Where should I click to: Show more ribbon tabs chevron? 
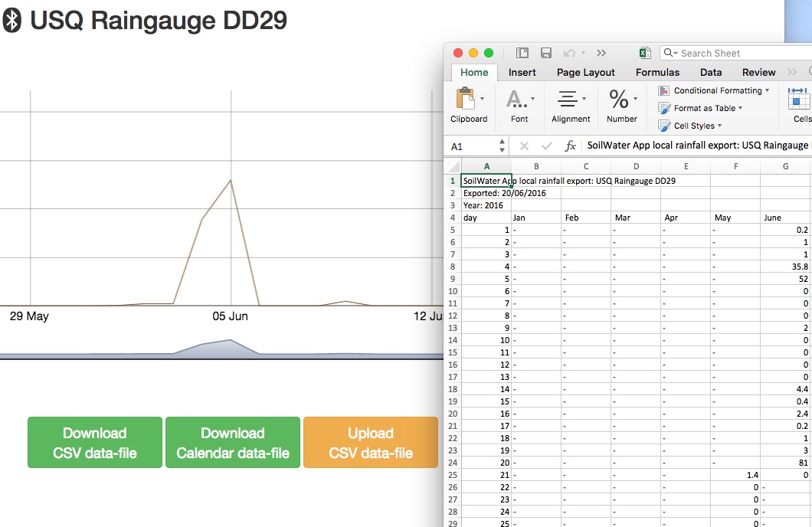click(792, 72)
